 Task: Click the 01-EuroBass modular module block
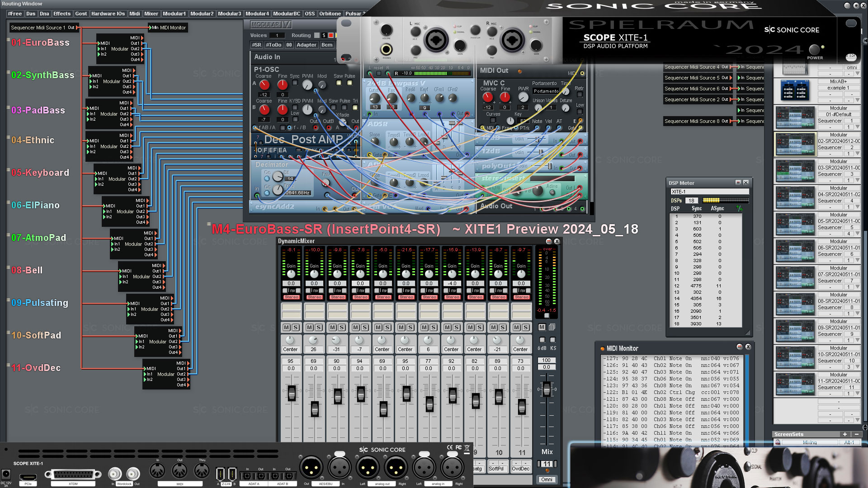coord(120,48)
